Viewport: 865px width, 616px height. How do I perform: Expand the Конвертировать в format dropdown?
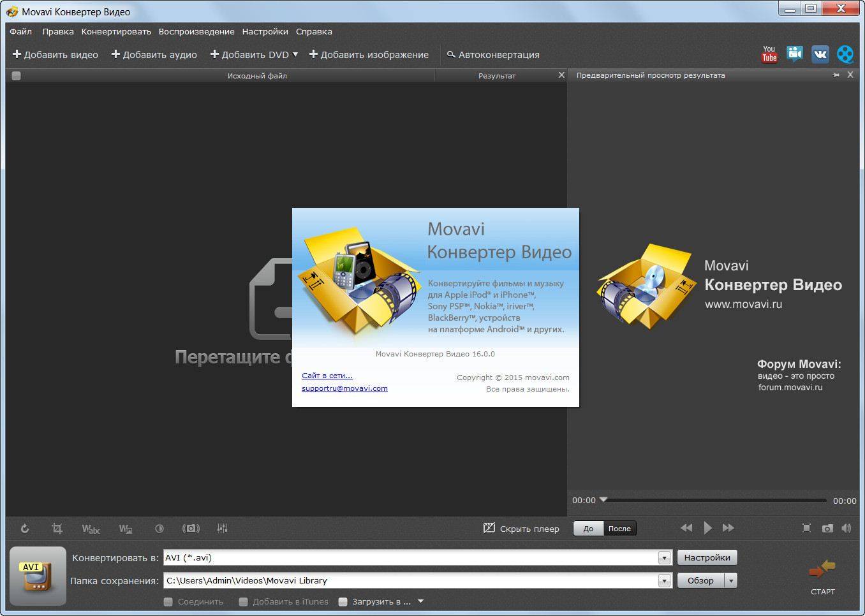(x=664, y=558)
